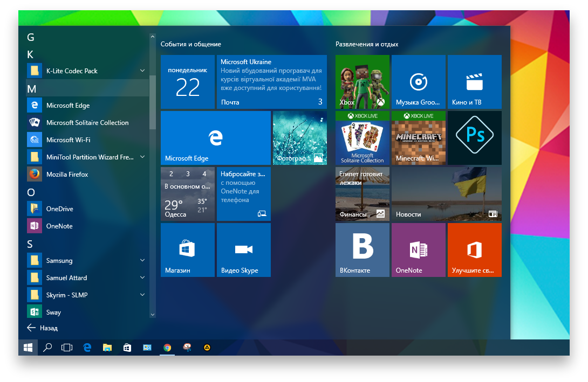The image size is (588, 382).
Task: Click the Развлечения и отдых group title
Action: coord(367,44)
